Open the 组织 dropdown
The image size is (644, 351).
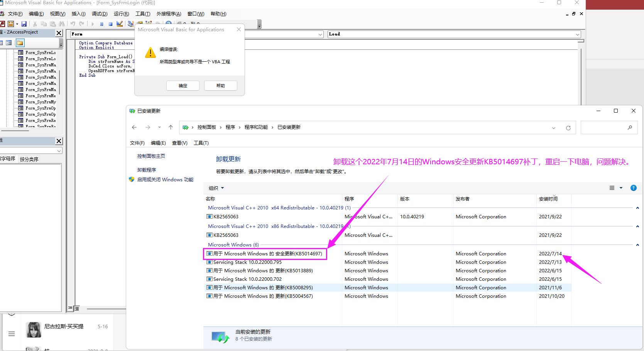pos(216,188)
